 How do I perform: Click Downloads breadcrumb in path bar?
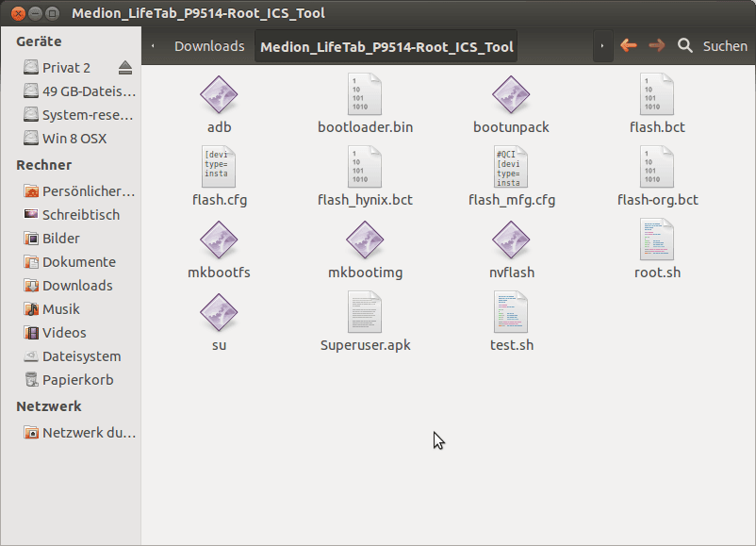(x=209, y=46)
